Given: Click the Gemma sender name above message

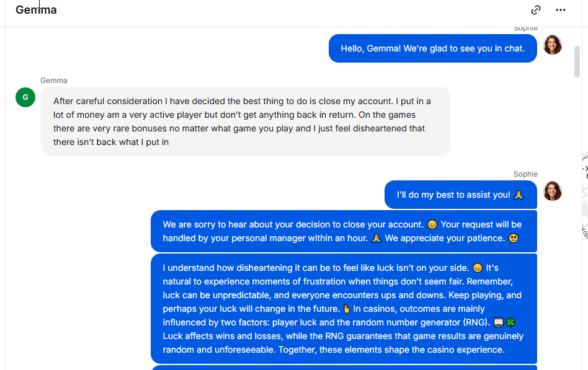Looking at the screenshot, I should [x=54, y=81].
